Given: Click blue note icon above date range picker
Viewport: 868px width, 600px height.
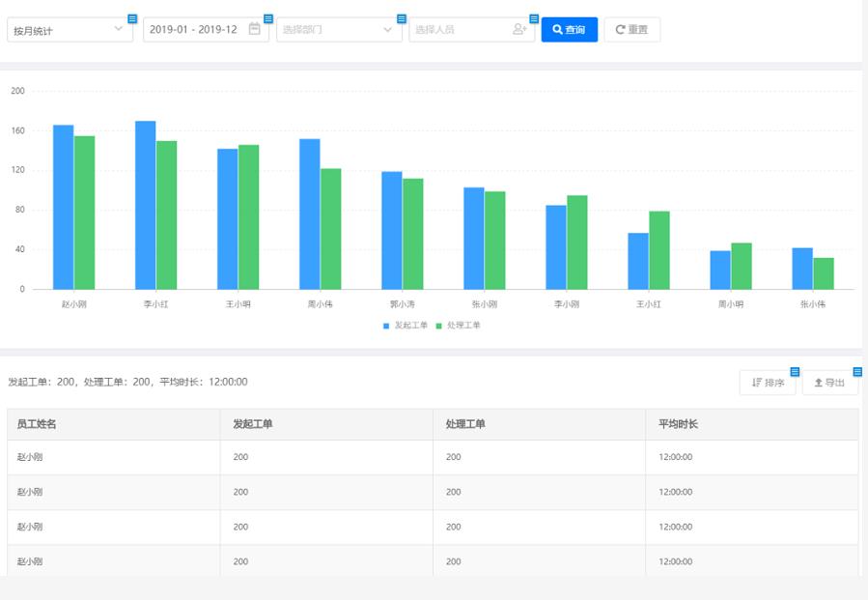Looking at the screenshot, I should 268,18.
